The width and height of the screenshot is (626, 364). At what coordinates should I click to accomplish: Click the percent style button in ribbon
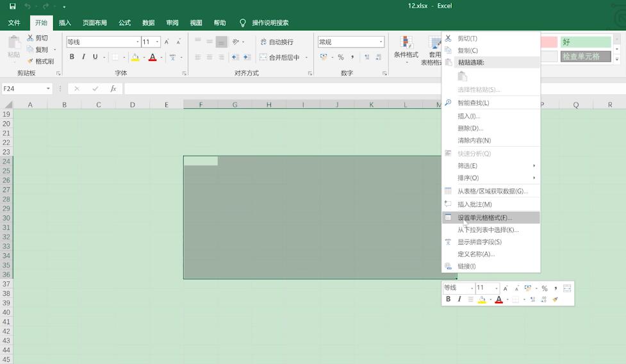340,57
